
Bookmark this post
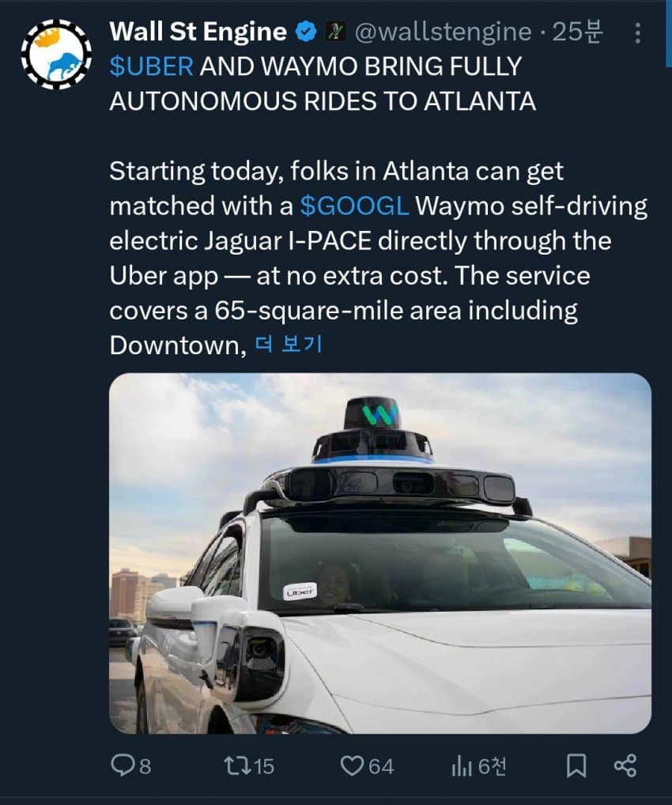(x=576, y=765)
